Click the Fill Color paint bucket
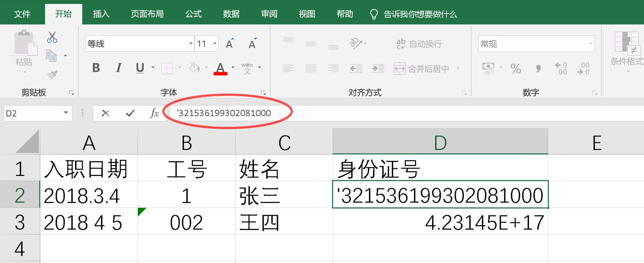This screenshot has height=263, width=644. (194, 68)
